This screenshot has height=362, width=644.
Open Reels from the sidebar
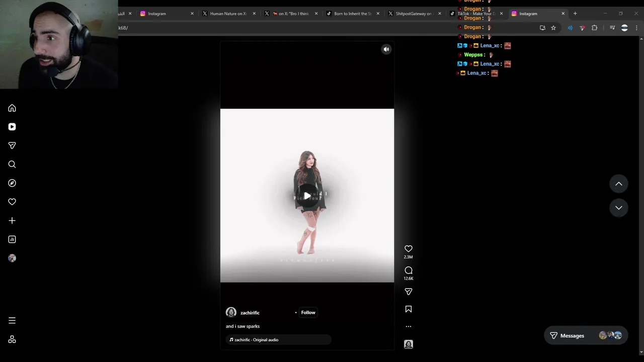point(12,127)
